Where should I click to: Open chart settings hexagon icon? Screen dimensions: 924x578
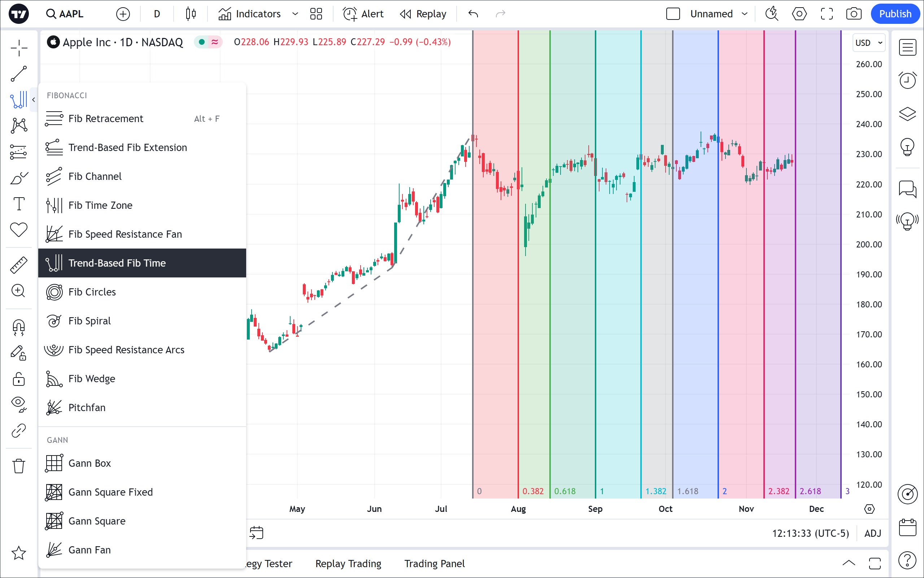point(799,14)
